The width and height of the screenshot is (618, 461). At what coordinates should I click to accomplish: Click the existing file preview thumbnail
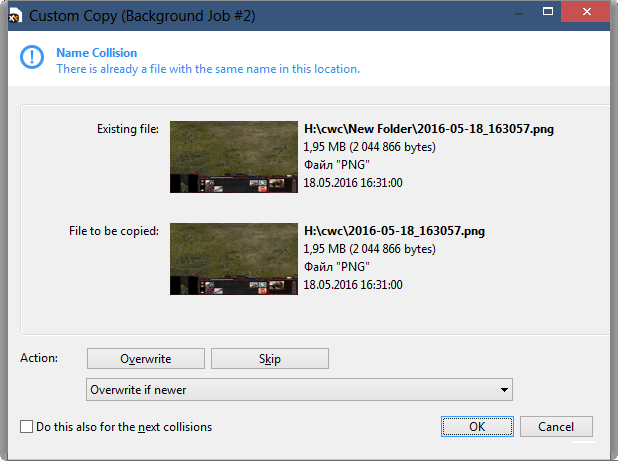233,157
